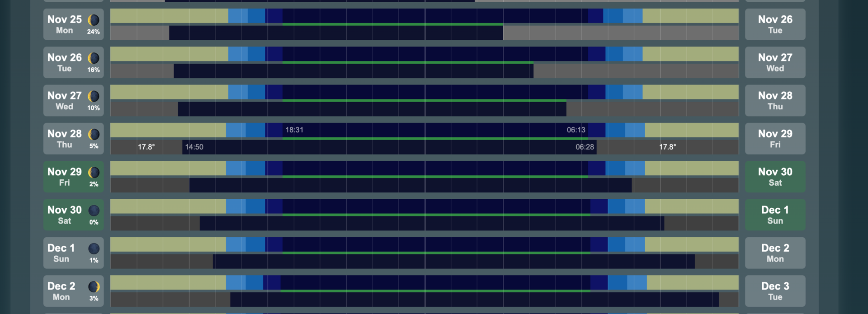Click the Nov 28 Thu right-side label

coord(775,100)
